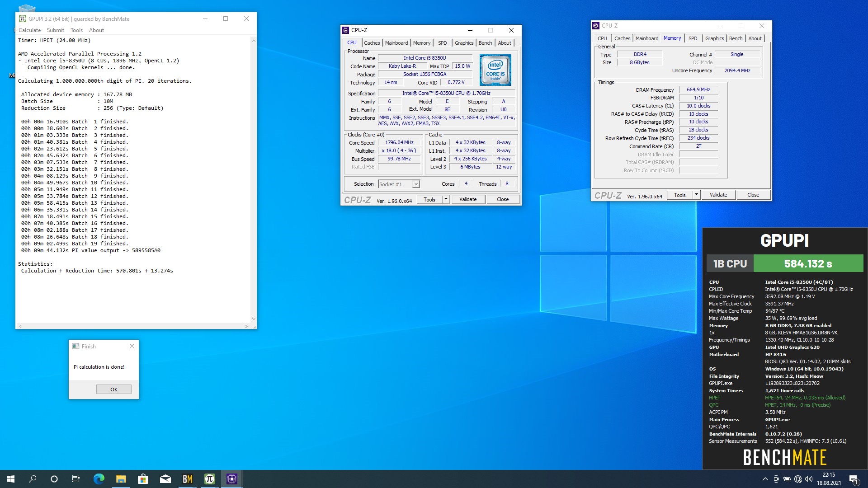Open Microsoft Store taskbar icon
The image size is (868, 488).
click(143, 479)
